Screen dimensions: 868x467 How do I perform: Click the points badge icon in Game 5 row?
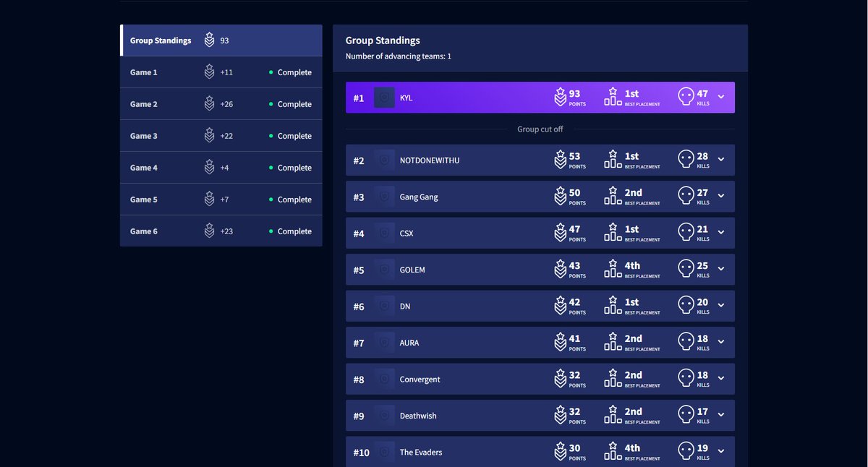point(209,200)
